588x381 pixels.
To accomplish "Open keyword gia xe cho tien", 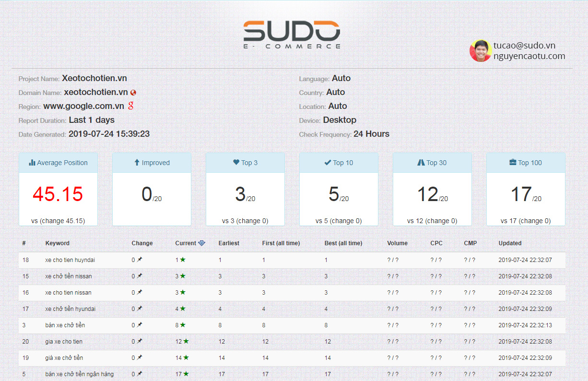I will 64,342.
